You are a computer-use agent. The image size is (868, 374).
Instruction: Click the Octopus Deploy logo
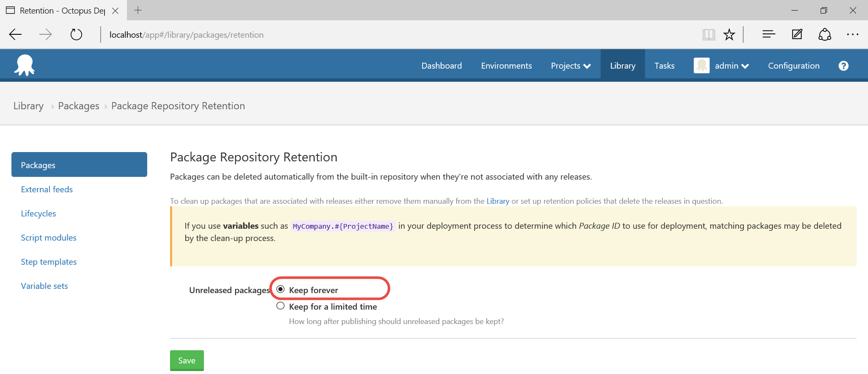tap(25, 65)
